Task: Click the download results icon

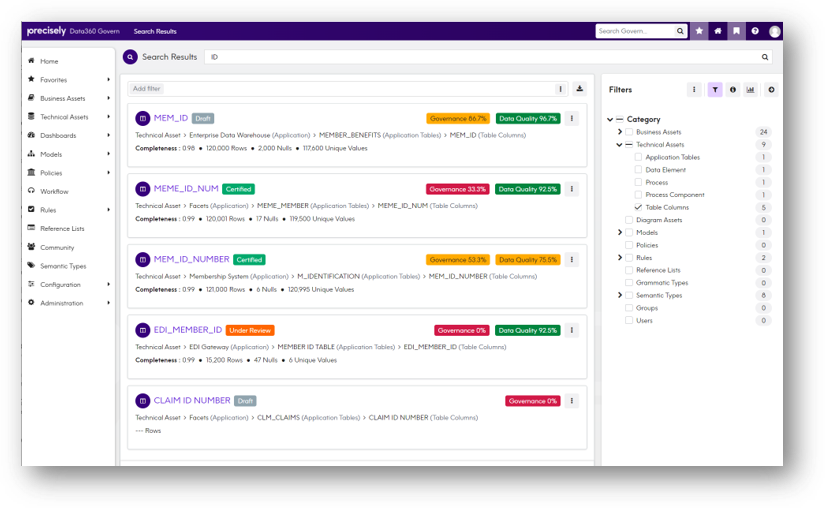Action: pos(579,88)
